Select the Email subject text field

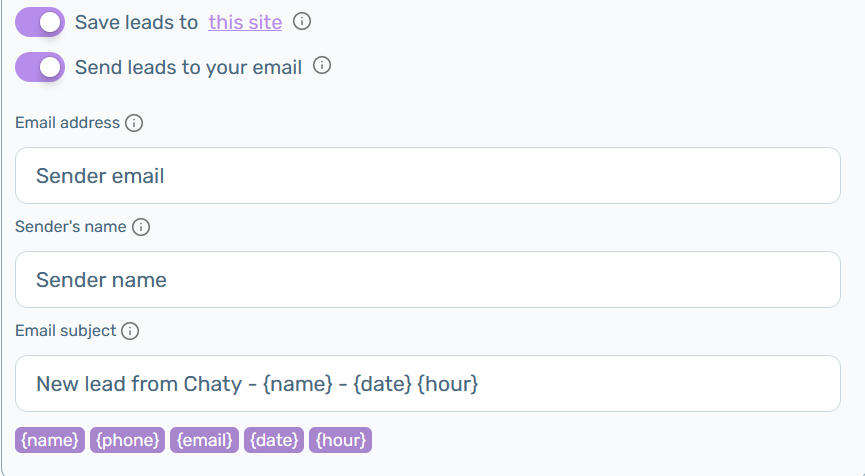coord(428,383)
